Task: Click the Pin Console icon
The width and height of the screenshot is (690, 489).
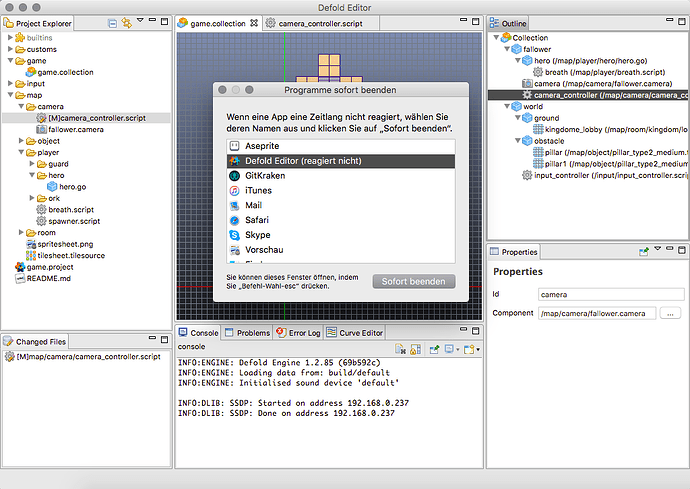Action: [x=436, y=350]
